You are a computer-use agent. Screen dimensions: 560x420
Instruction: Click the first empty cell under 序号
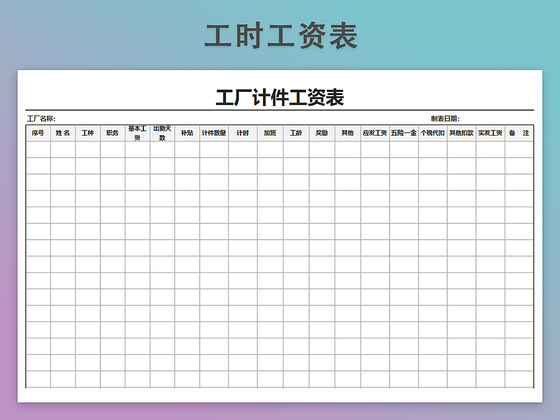tap(38, 149)
